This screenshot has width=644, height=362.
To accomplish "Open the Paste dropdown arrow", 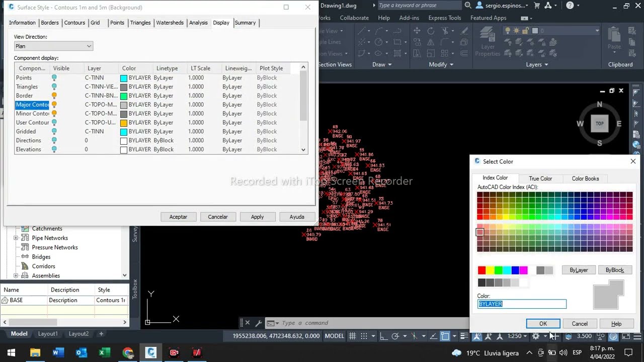I will [614, 52].
